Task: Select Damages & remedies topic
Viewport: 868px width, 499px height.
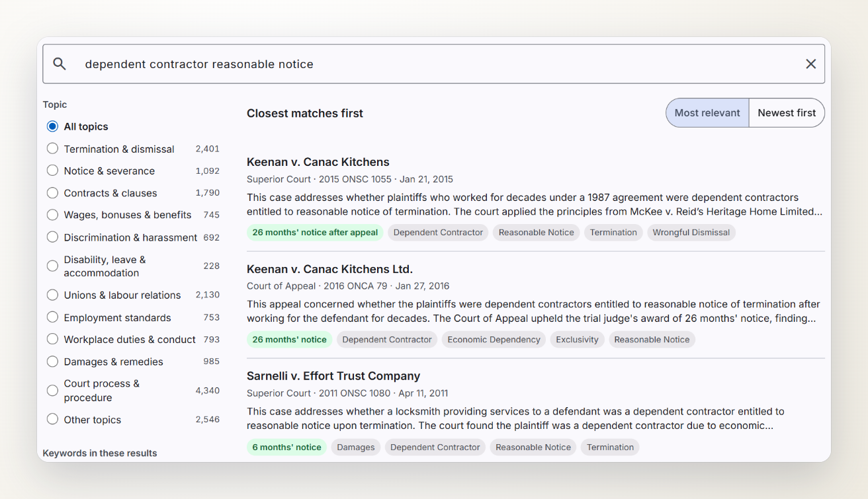Action: click(x=52, y=362)
